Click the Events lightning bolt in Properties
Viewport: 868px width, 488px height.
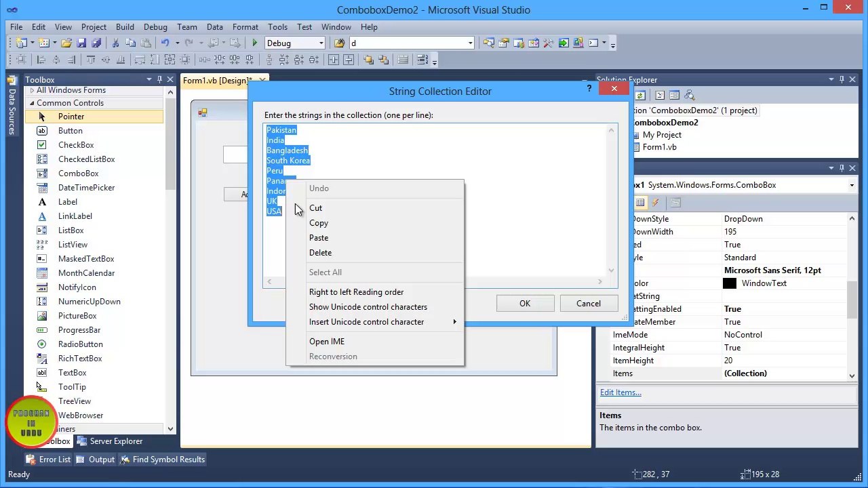click(x=656, y=203)
